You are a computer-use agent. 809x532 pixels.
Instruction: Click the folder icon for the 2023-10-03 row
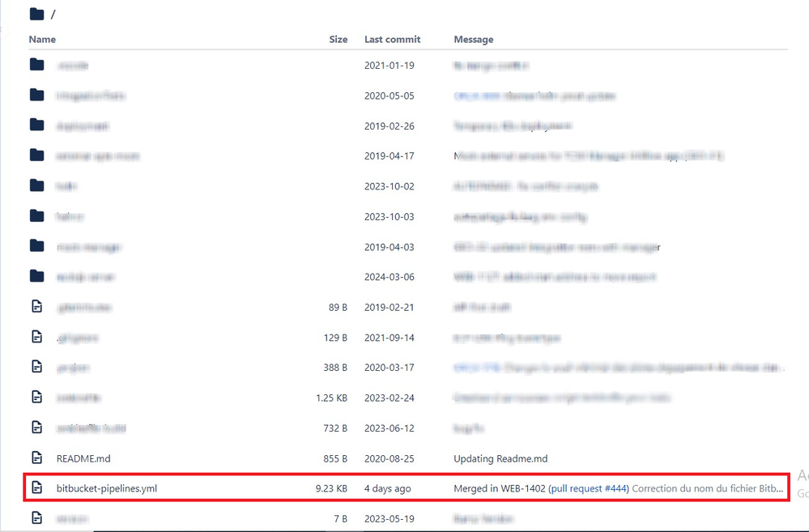point(37,216)
